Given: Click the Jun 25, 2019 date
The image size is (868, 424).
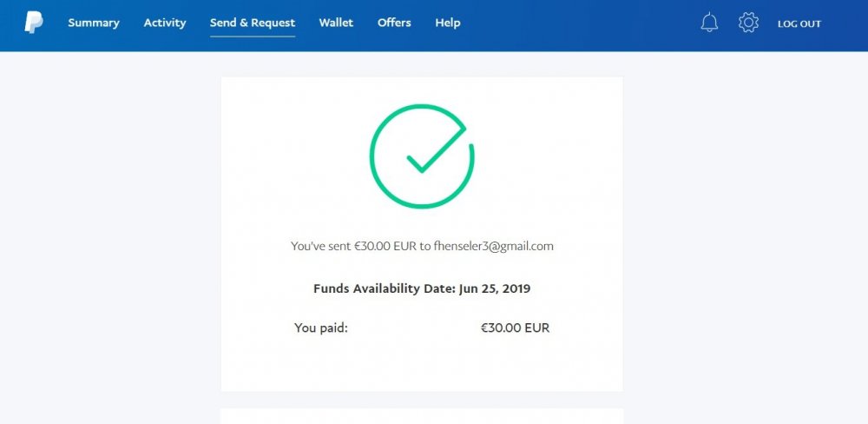Looking at the screenshot, I should tap(494, 288).
